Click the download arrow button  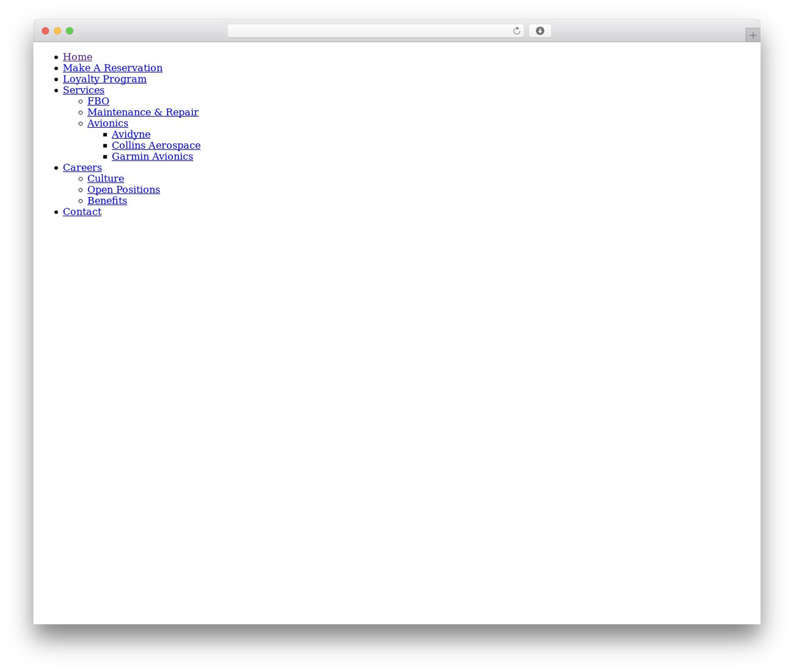[x=540, y=31]
